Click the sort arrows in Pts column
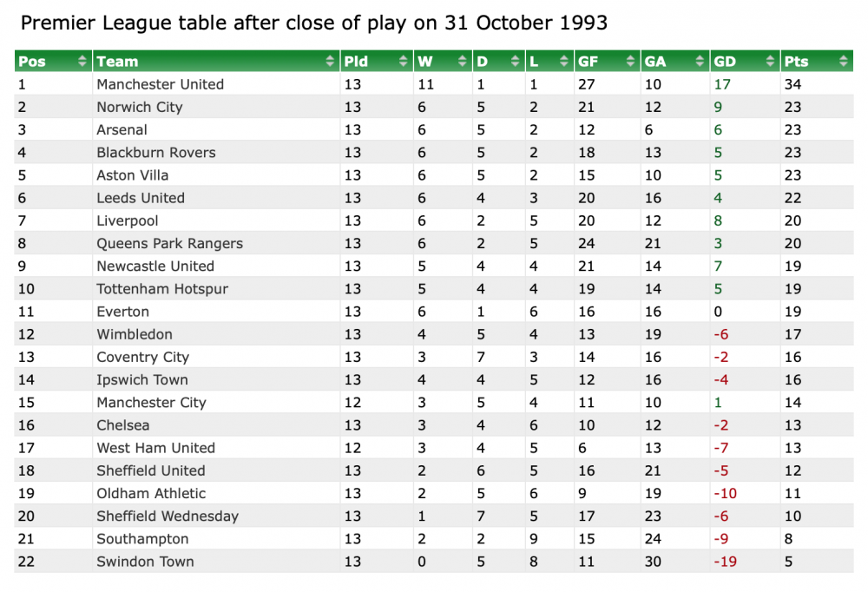This screenshot has height=592, width=868. pos(843,62)
